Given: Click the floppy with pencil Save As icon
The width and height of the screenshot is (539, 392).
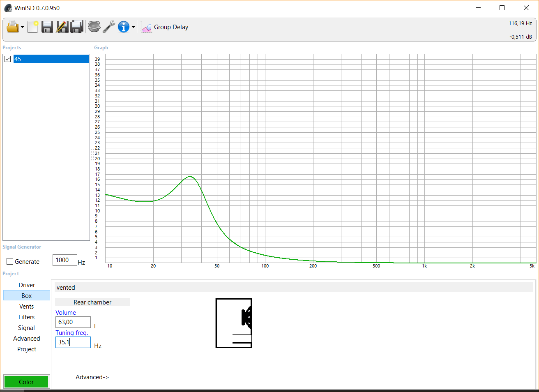Looking at the screenshot, I should [62, 27].
